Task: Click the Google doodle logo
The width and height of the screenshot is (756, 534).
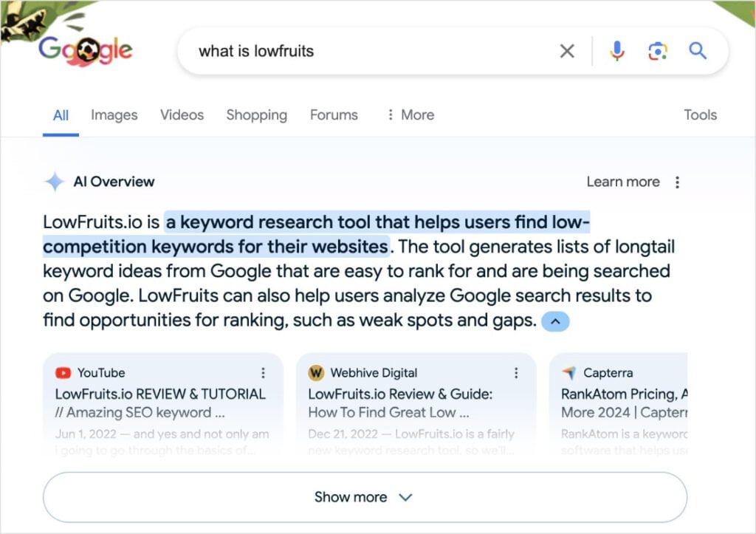Action: (x=85, y=48)
